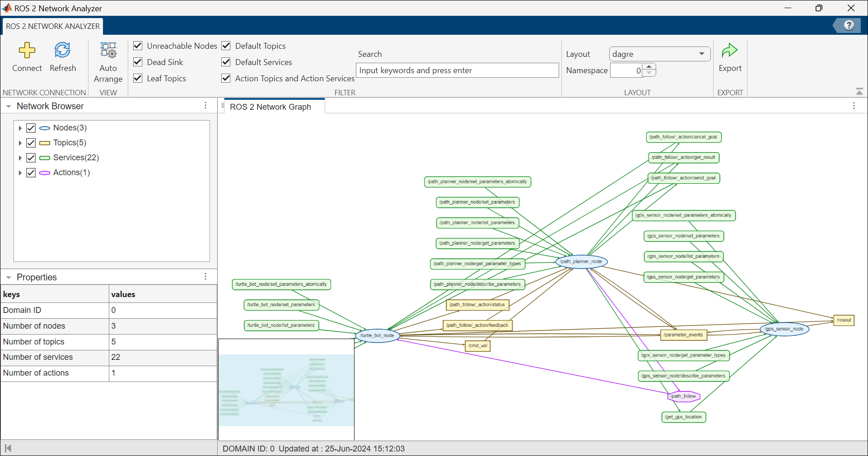Image resolution: width=868 pixels, height=456 pixels.
Task: Expand the Nodes(3) tree item
Action: 20,128
